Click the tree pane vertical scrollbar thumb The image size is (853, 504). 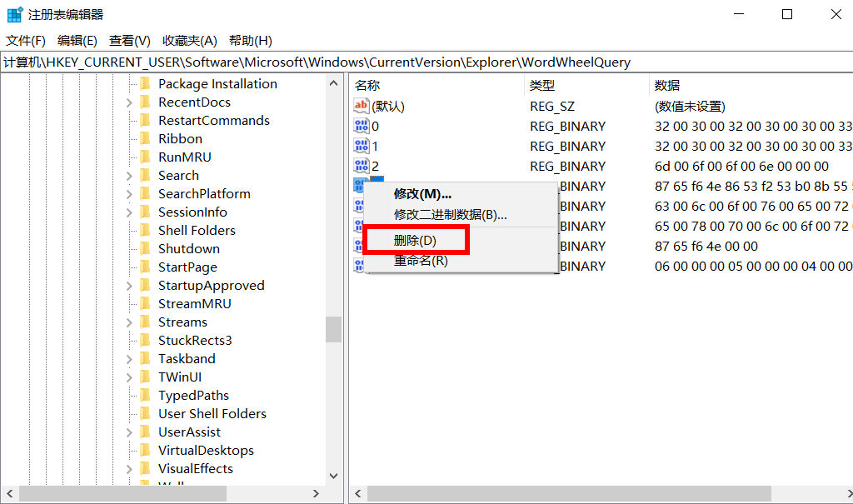333,329
